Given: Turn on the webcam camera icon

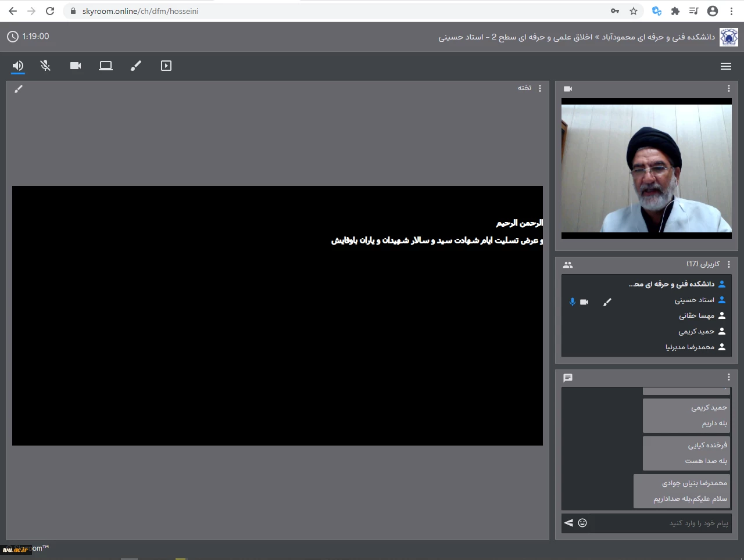Looking at the screenshot, I should pyautogui.click(x=76, y=66).
